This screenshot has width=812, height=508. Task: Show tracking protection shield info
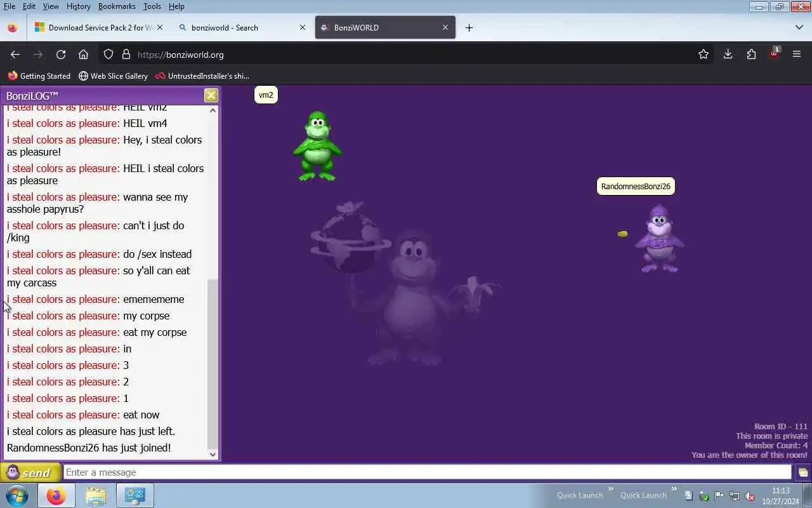(x=108, y=55)
